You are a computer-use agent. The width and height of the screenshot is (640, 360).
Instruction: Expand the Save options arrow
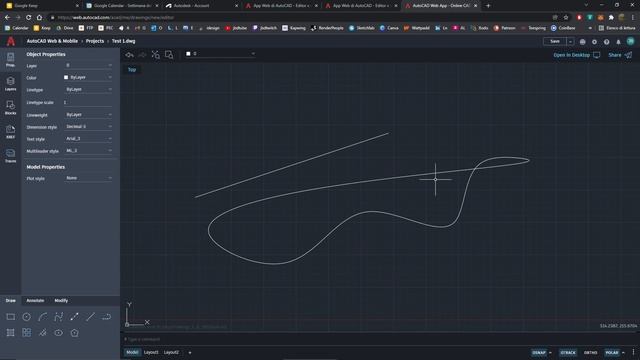click(570, 42)
